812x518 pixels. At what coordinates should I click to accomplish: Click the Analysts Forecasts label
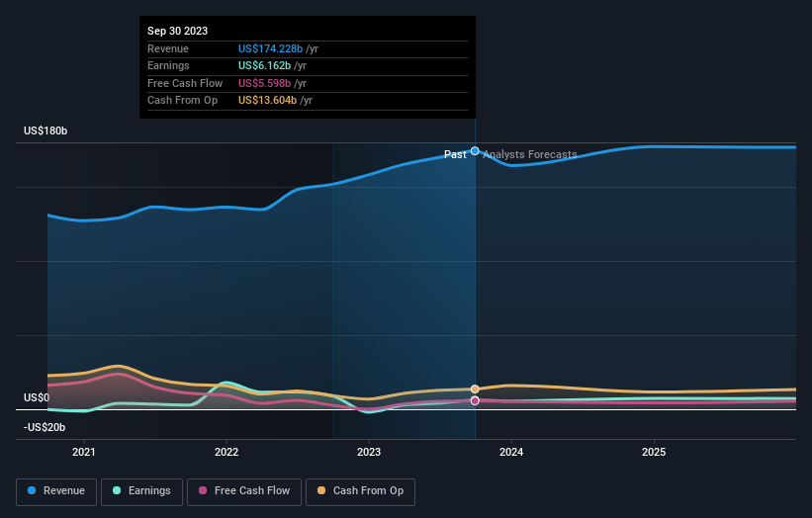[530, 155]
